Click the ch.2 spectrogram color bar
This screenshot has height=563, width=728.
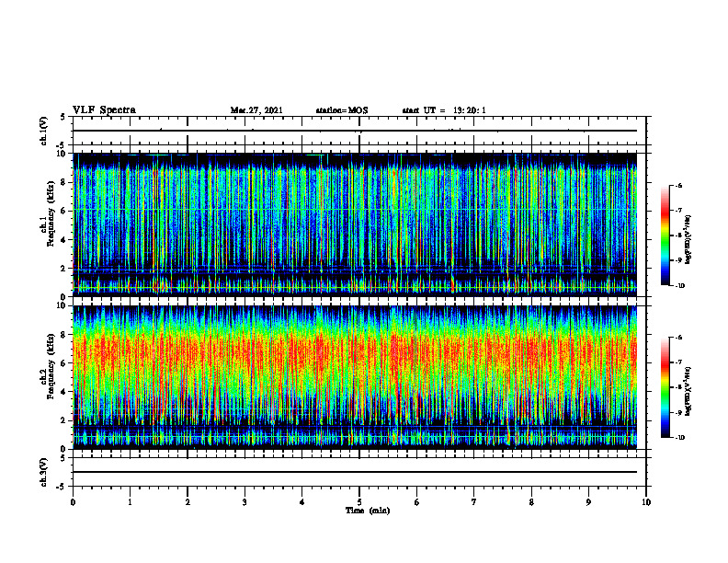[665, 387]
